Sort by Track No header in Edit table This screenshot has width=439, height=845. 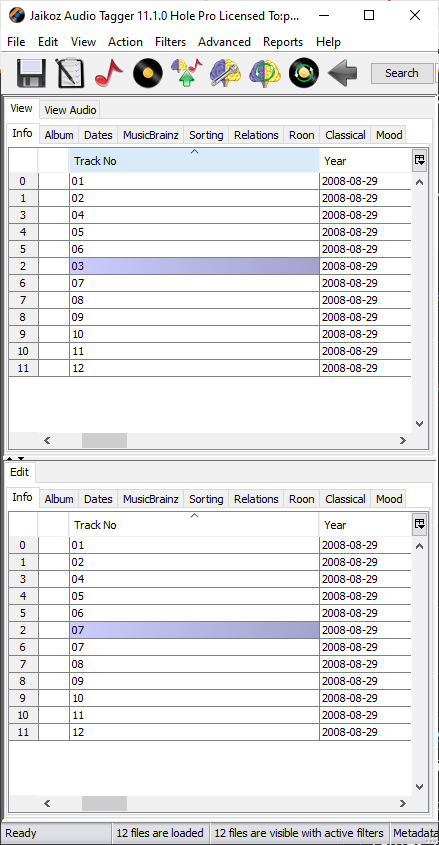tap(194, 524)
